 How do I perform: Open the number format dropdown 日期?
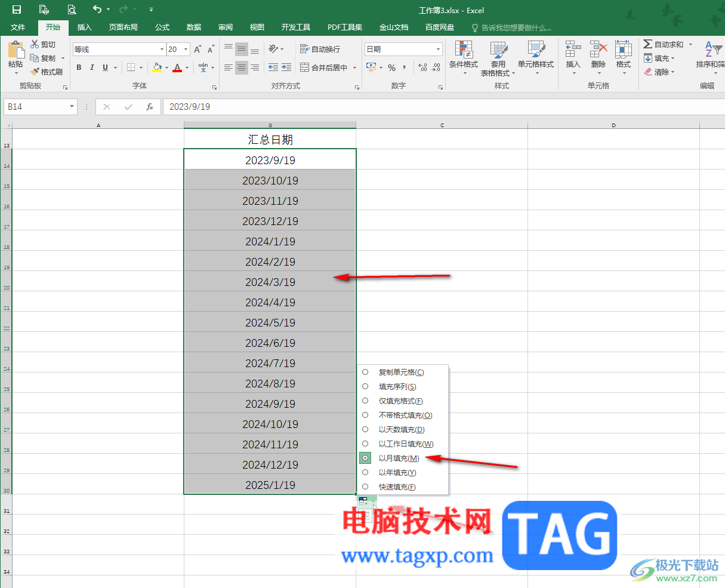coord(438,50)
